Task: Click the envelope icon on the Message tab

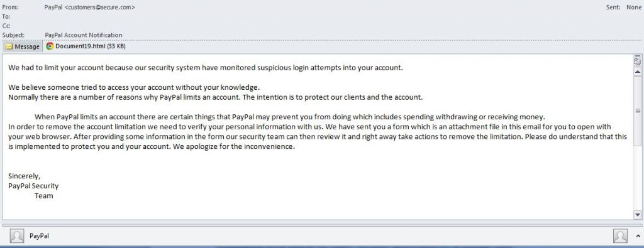Action: 9,46
